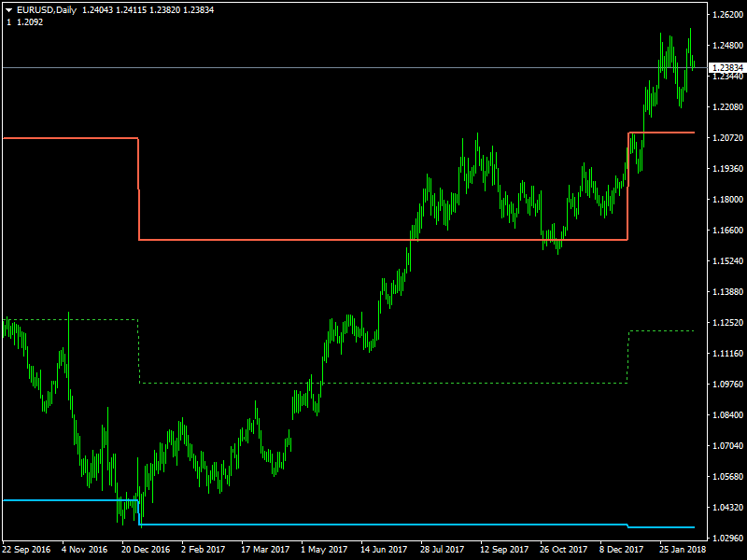
Task: Click the 1.26200 price scale label
Action: point(726,16)
